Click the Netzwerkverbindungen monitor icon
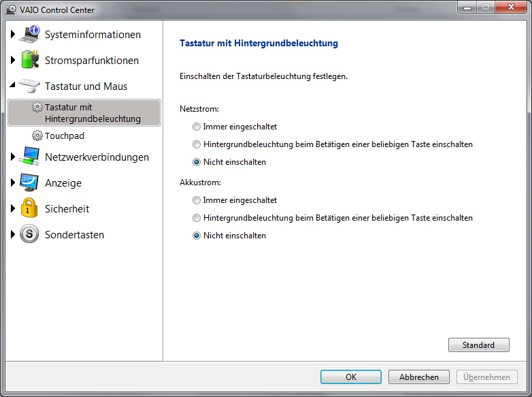The width and height of the screenshot is (532, 397). pos(29,157)
